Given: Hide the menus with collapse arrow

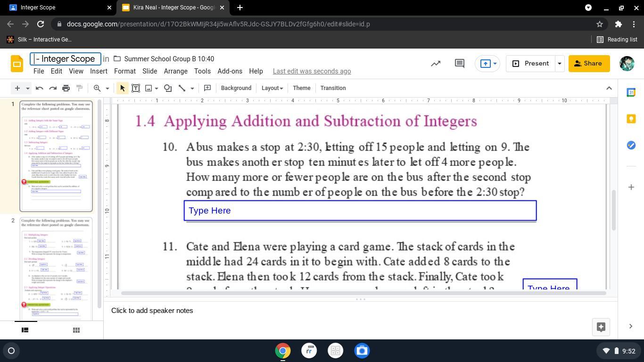Looking at the screenshot, I should pos(609,88).
